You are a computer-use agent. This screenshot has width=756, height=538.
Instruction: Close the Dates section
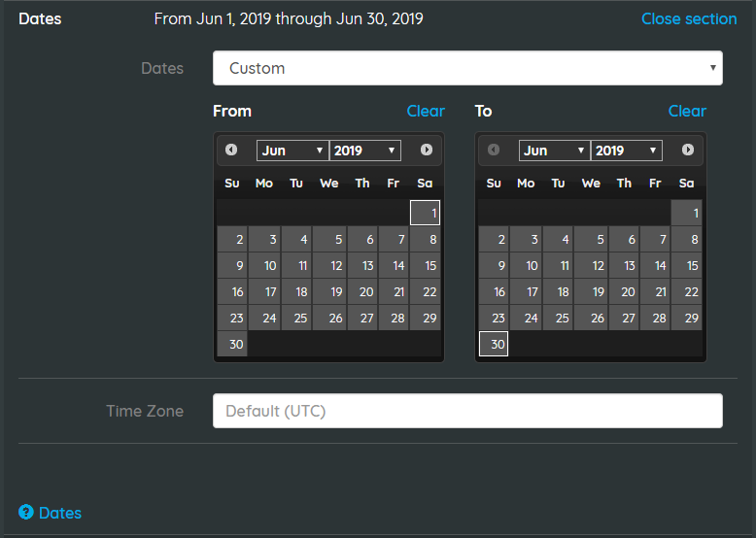(689, 18)
